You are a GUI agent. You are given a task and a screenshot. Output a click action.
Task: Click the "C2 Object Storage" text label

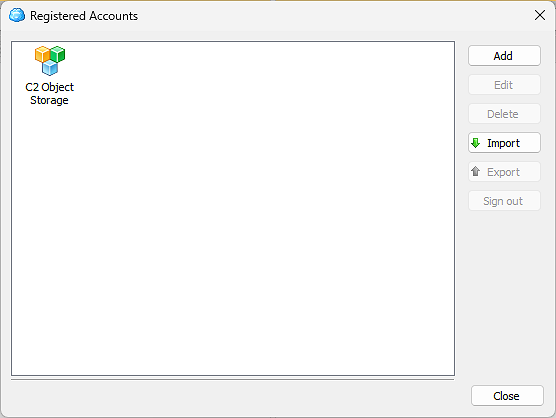point(50,94)
